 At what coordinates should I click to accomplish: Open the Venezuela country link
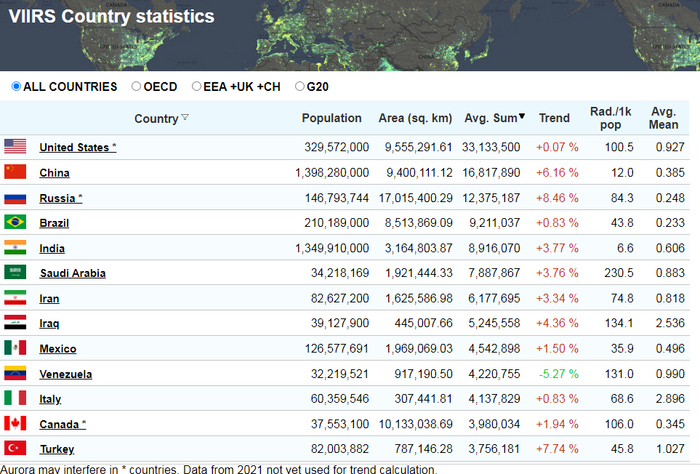pos(66,374)
